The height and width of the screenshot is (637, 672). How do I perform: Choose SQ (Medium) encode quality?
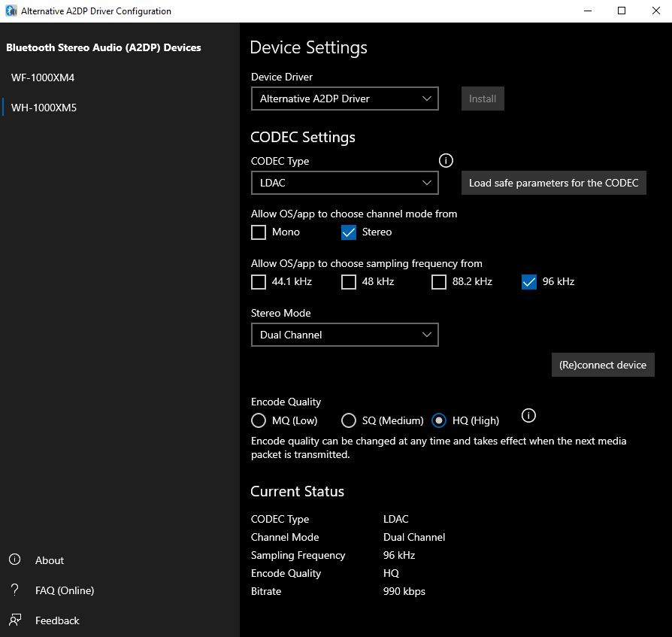tap(349, 420)
